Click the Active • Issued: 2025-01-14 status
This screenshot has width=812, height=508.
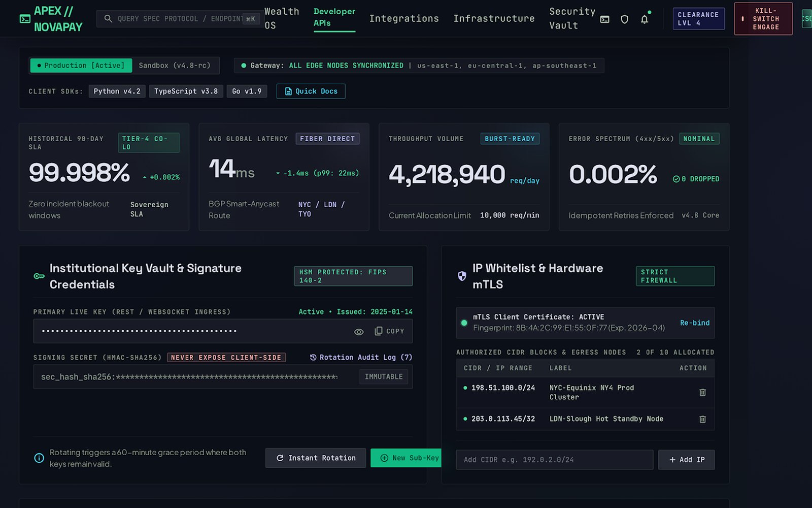tap(355, 312)
